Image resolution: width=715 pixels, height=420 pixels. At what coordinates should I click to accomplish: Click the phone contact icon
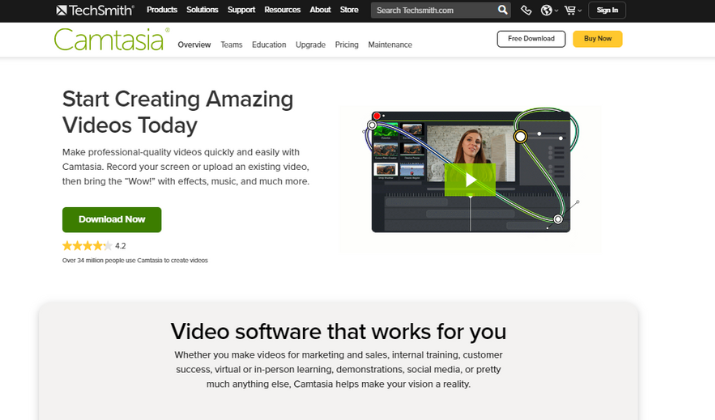tap(526, 10)
